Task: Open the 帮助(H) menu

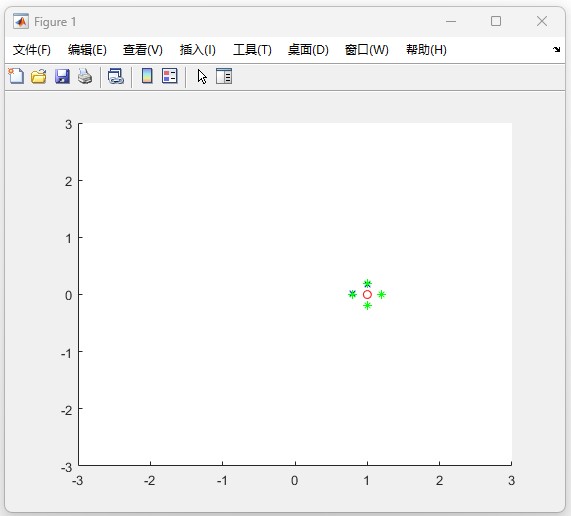Action: tap(426, 50)
